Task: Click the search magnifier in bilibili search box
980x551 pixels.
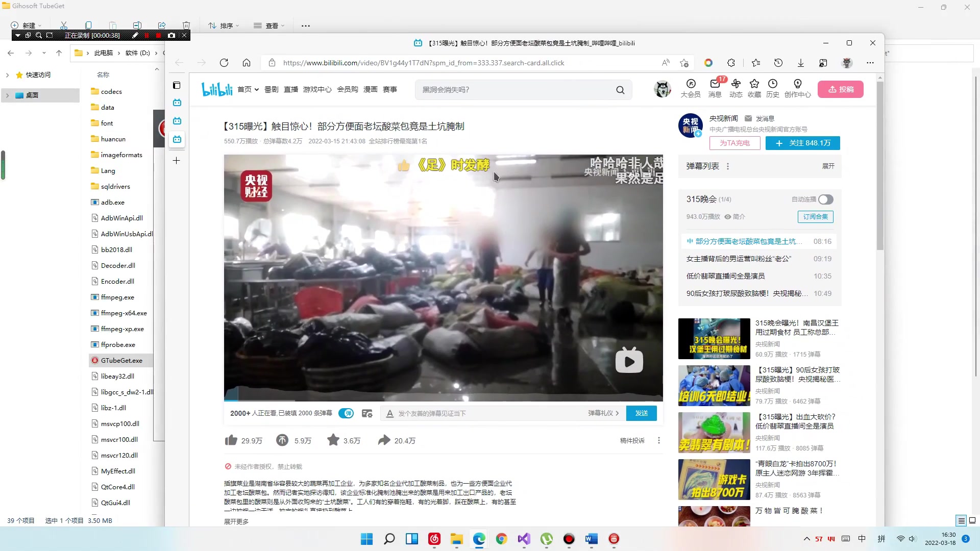Action: point(620,90)
